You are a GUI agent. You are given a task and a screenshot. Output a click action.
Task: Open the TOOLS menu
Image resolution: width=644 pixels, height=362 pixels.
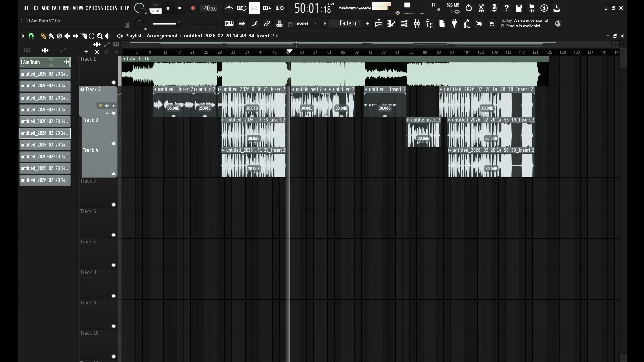[111, 8]
